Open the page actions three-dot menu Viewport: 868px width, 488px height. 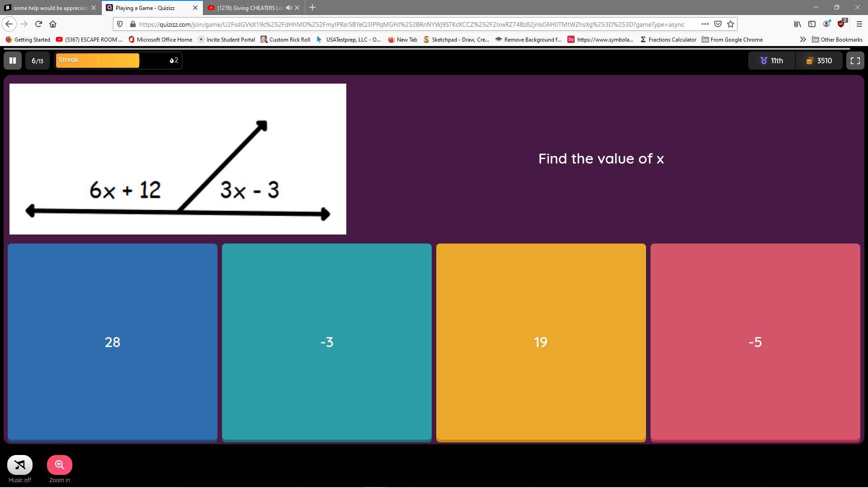(x=705, y=24)
